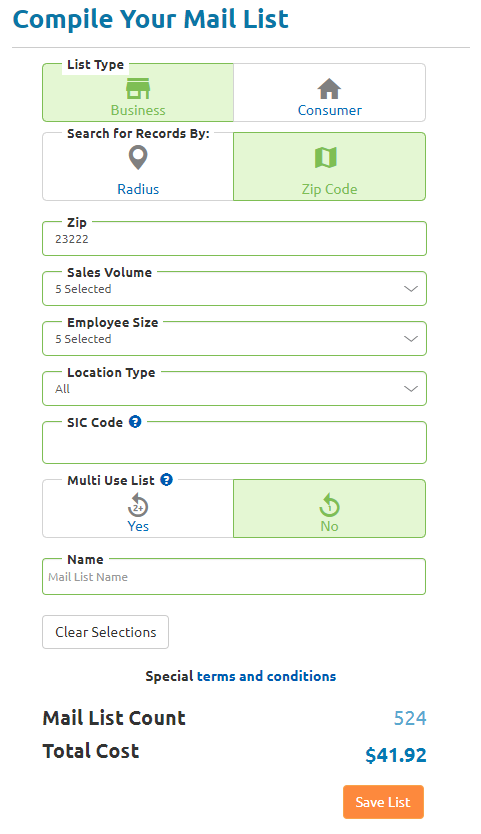Choose Radius as the search method

click(138, 189)
